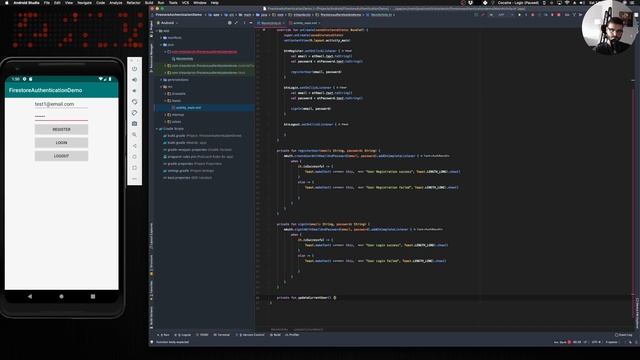Click emulator rotate right icon
This screenshot has height=360, width=640.
134,113
